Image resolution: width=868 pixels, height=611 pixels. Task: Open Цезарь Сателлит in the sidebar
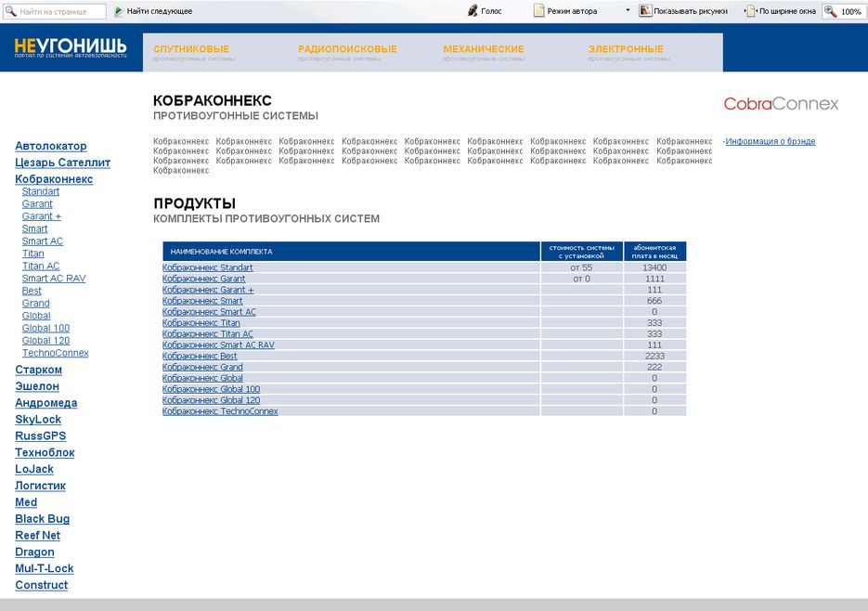[x=62, y=162]
